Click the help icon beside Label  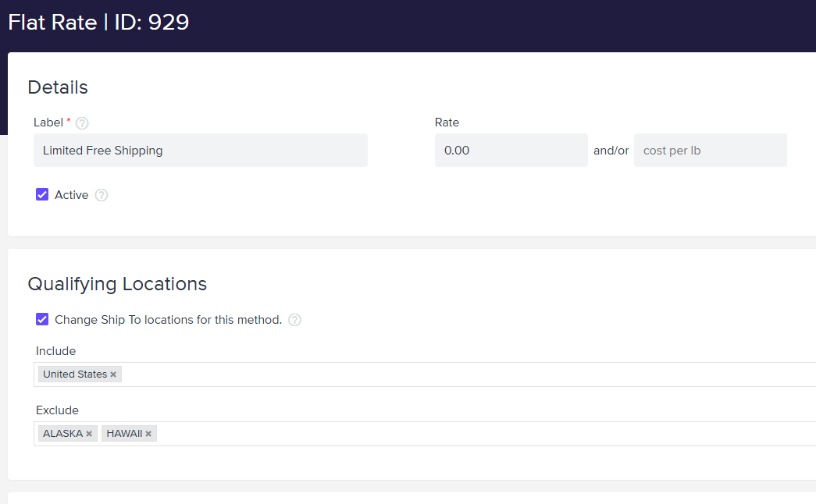click(x=82, y=123)
